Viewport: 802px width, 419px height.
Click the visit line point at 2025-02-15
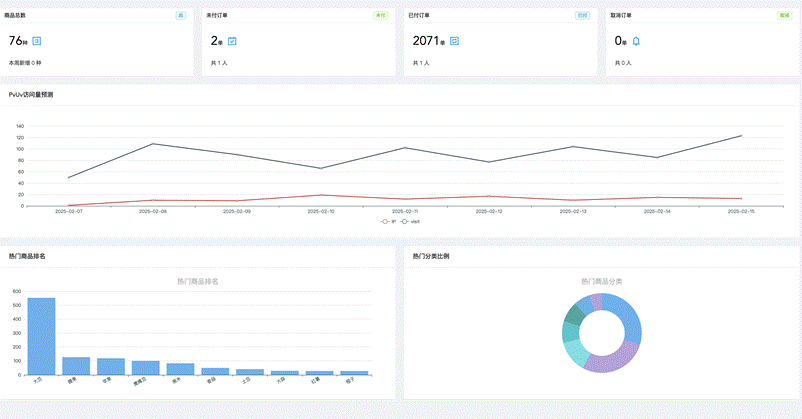click(x=741, y=136)
